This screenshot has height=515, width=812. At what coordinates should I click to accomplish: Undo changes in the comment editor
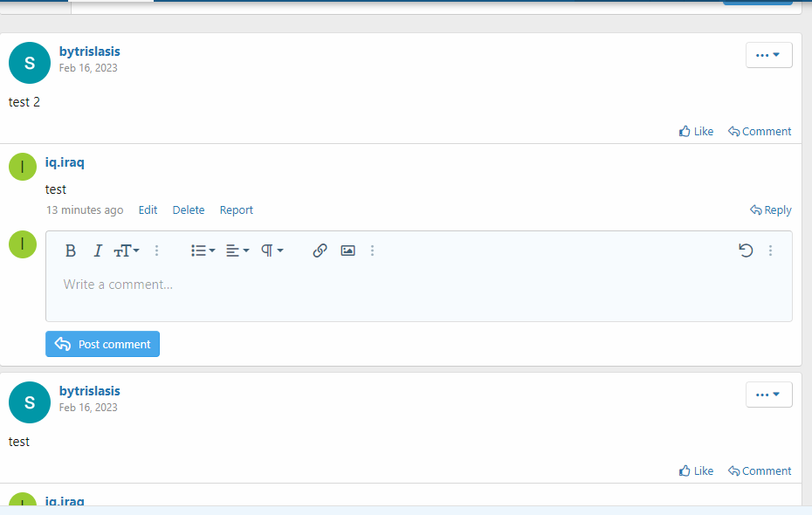pos(746,251)
